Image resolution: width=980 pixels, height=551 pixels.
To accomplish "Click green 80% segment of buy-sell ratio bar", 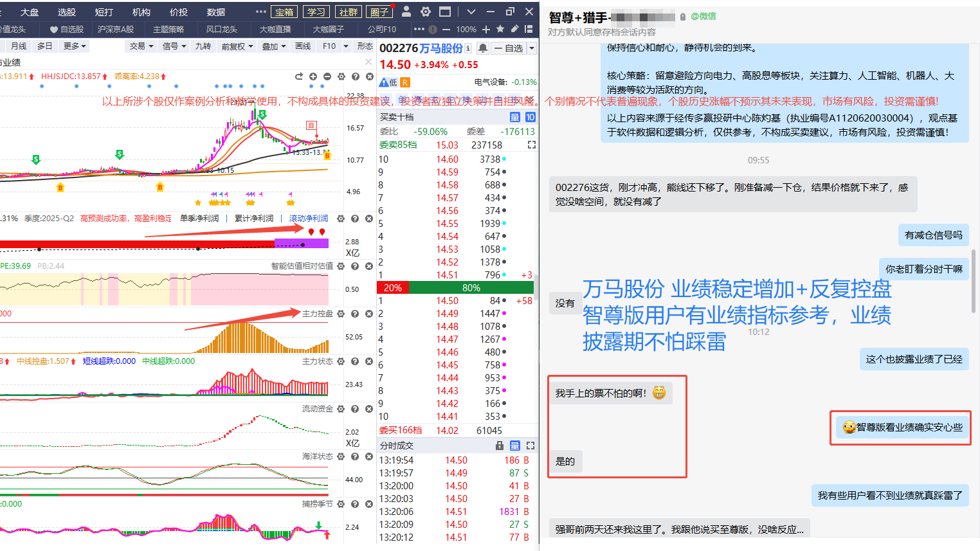I will pos(471,288).
